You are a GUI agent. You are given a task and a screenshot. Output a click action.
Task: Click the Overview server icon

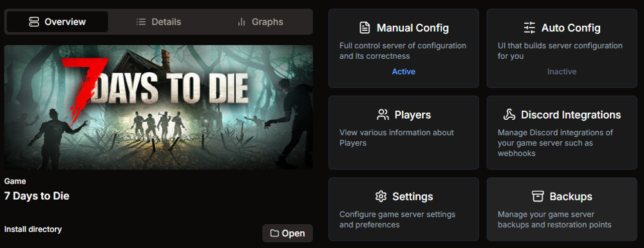pyautogui.click(x=34, y=22)
